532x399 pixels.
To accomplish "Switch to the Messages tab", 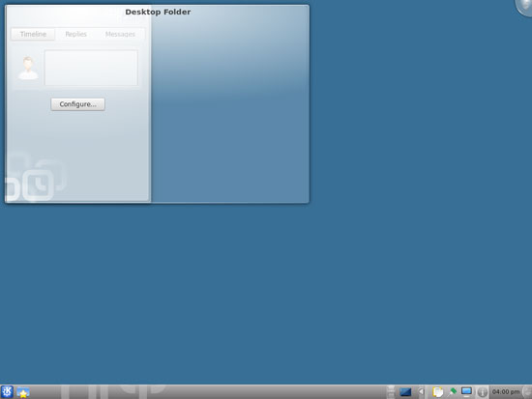I will point(120,34).
